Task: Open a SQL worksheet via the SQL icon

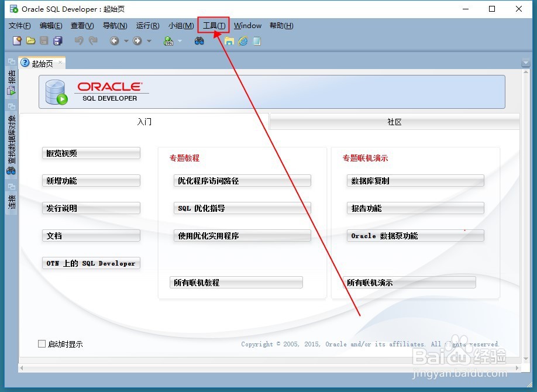Action: coord(169,41)
